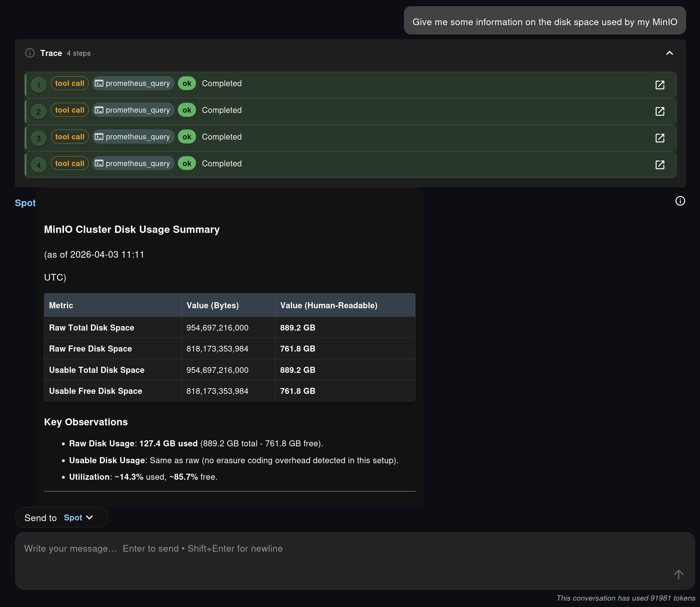The height and width of the screenshot is (607, 700).
Task: Open details for trace step 1
Action: pos(660,85)
